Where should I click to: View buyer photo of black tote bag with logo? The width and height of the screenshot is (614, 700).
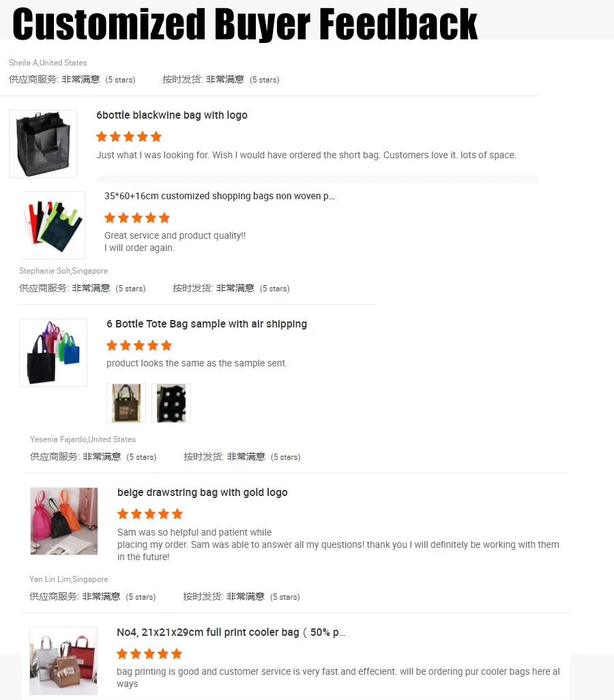[x=126, y=403]
